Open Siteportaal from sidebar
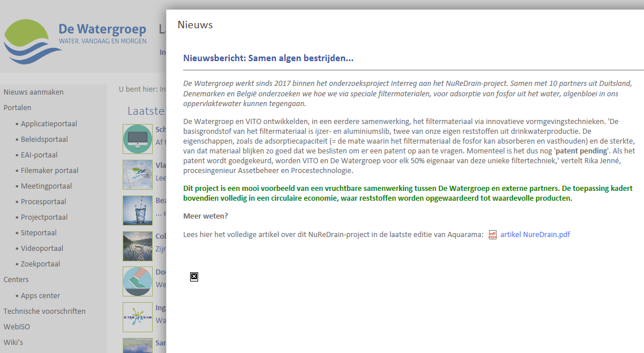Image resolution: width=644 pixels, height=353 pixels. coord(39,233)
